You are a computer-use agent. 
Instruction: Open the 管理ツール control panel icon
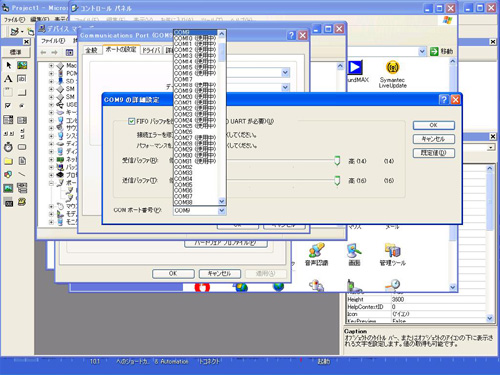coord(393,255)
